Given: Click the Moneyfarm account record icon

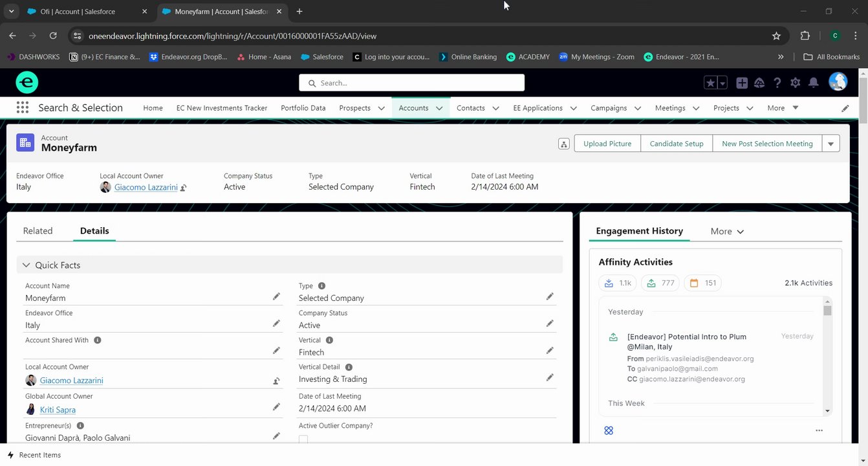Looking at the screenshot, I should (25, 143).
